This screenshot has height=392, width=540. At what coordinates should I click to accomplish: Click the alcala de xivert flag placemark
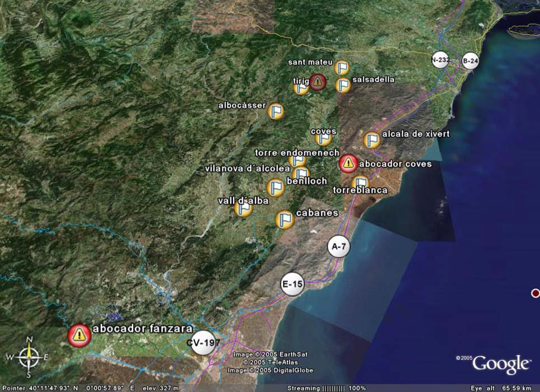pyautogui.click(x=372, y=140)
